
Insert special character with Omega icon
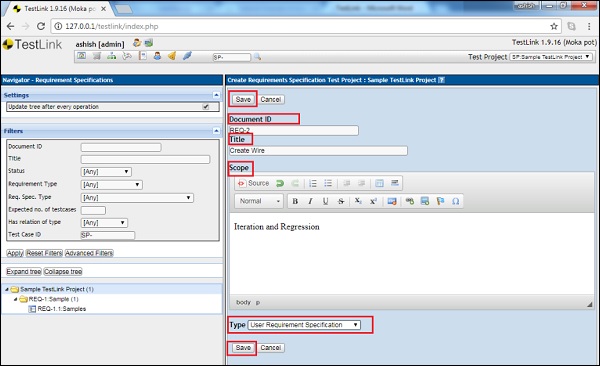click(x=455, y=201)
